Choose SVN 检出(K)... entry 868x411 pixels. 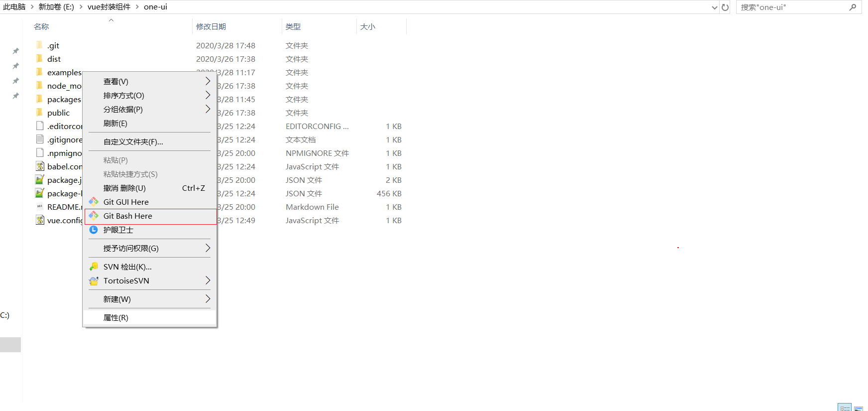(x=150, y=267)
